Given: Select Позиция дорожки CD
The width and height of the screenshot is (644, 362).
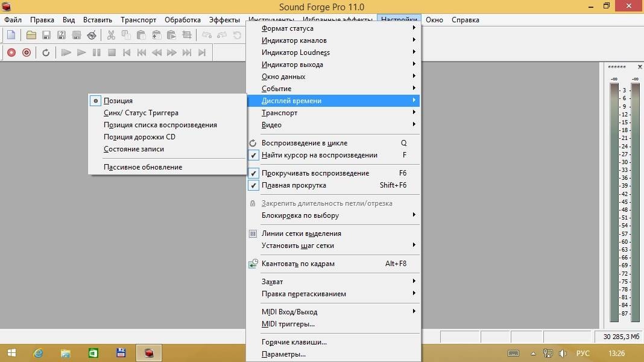Looking at the screenshot, I should (x=168, y=137).
